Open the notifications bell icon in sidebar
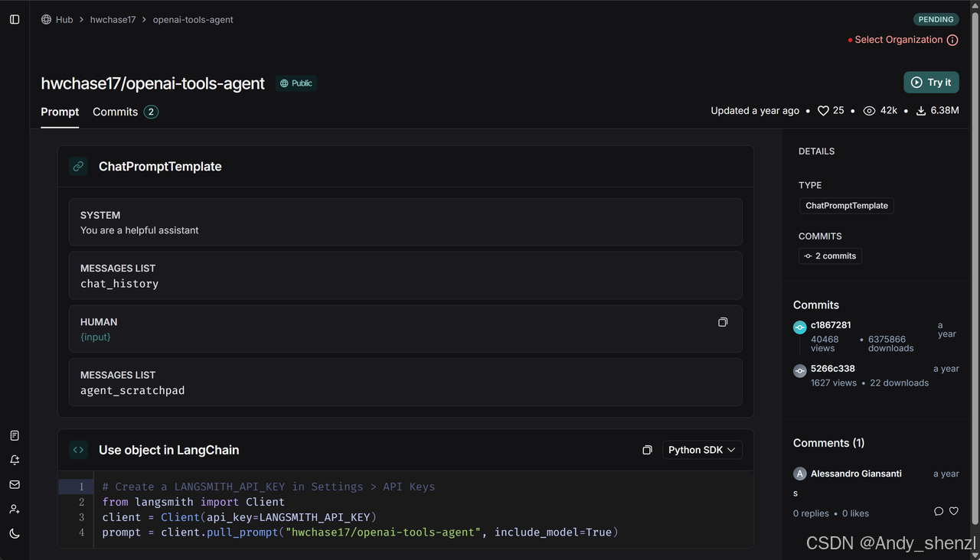This screenshot has height=560, width=980. [x=15, y=460]
